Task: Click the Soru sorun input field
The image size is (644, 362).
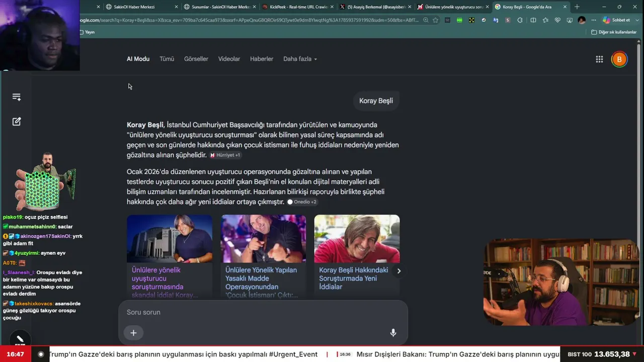Action: pyautogui.click(x=263, y=312)
